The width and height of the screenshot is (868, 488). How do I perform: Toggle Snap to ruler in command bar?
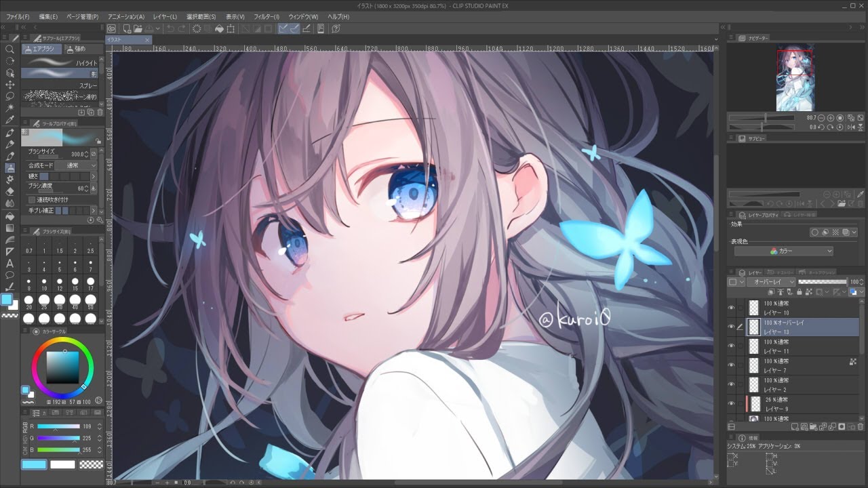pyautogui.click(x=283, y=28)
